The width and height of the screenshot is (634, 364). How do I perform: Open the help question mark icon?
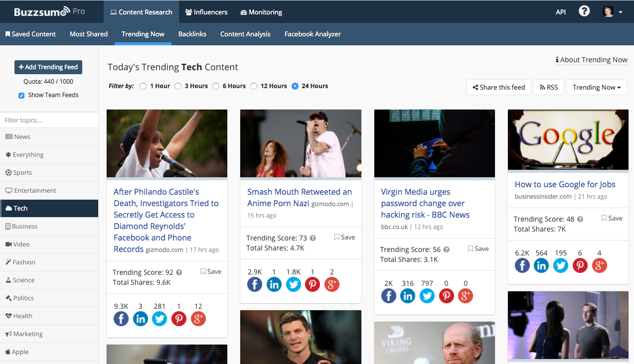pyautogui.click(x=584, y=11)
